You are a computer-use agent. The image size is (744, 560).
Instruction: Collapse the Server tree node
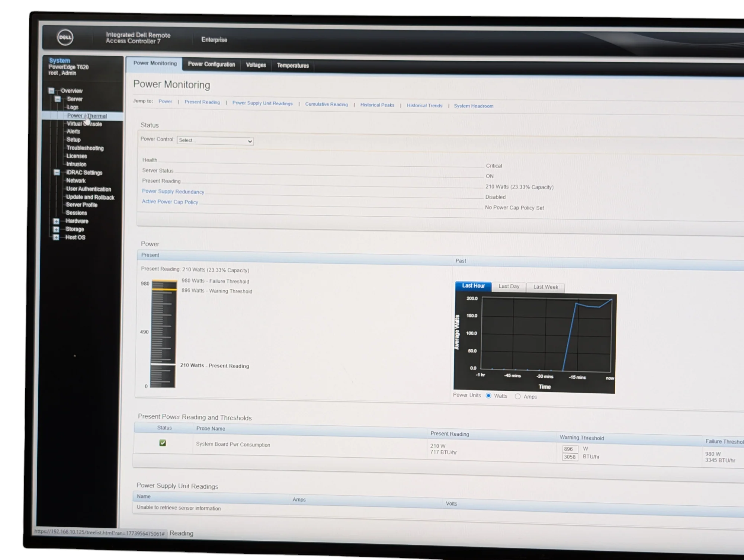point(58,99)
